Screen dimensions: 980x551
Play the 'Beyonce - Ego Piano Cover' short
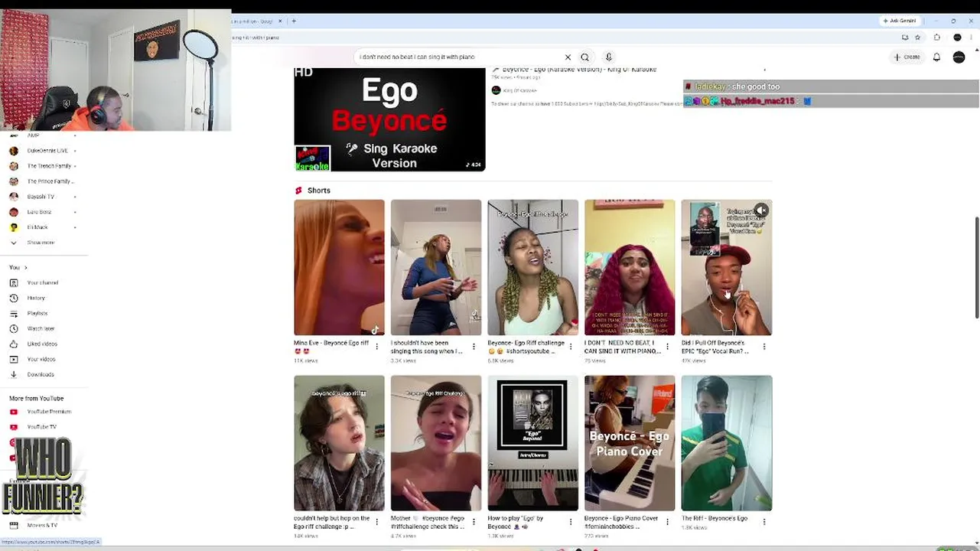tap(630, 442)
